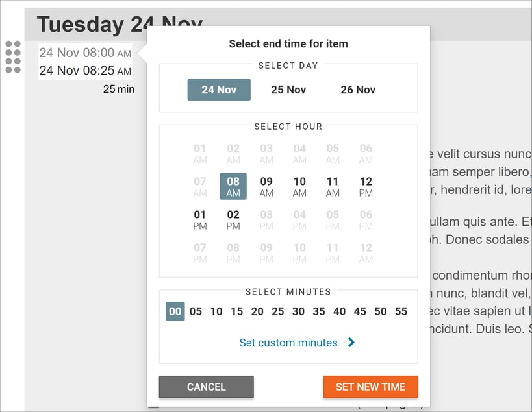
Task: Click the 24 Nov 08:25 AM end time
Action: (x=85, y=71)
